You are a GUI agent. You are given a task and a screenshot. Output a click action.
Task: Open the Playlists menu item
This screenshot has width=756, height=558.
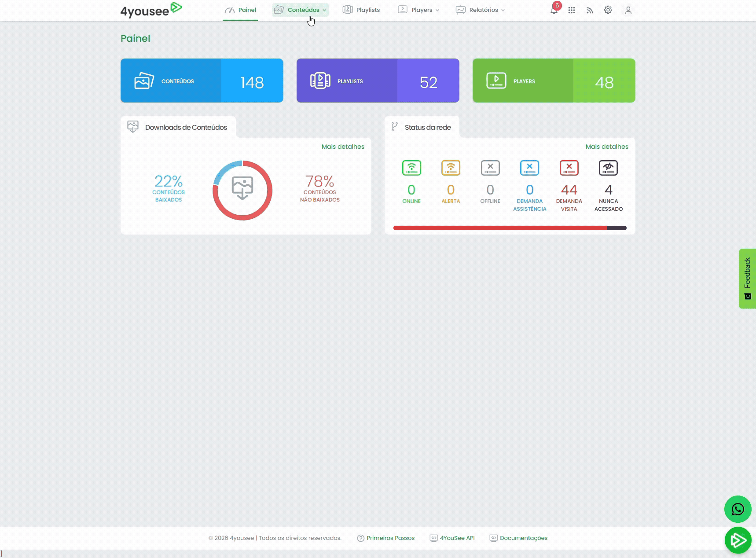tap(361, 10)
